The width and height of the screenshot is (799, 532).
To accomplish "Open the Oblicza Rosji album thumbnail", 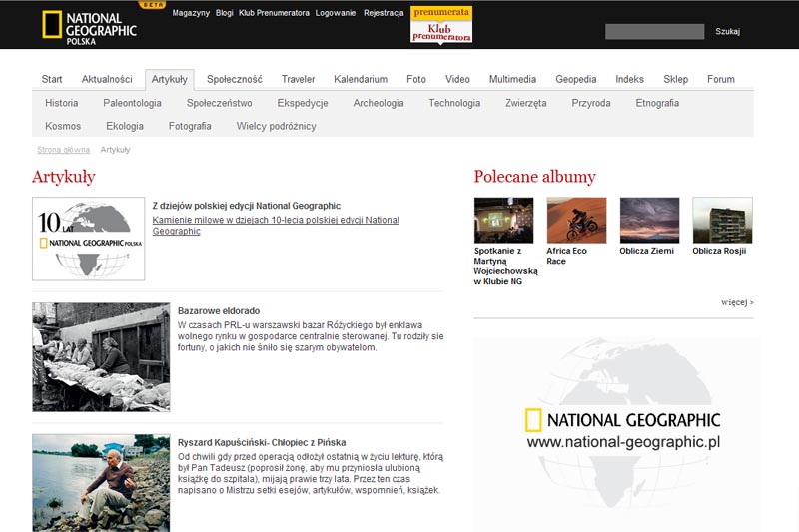I will pos(722,220).
